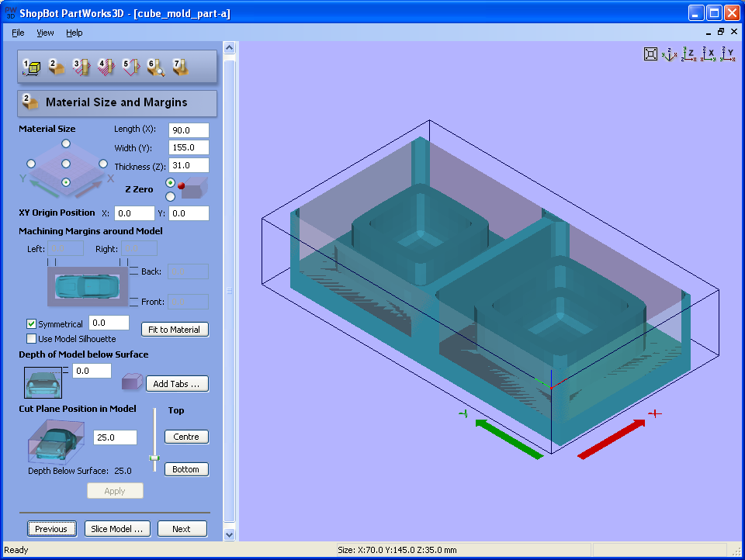745x560 pixels.
Task: Open Slice Model dialog
Action: 117,529
